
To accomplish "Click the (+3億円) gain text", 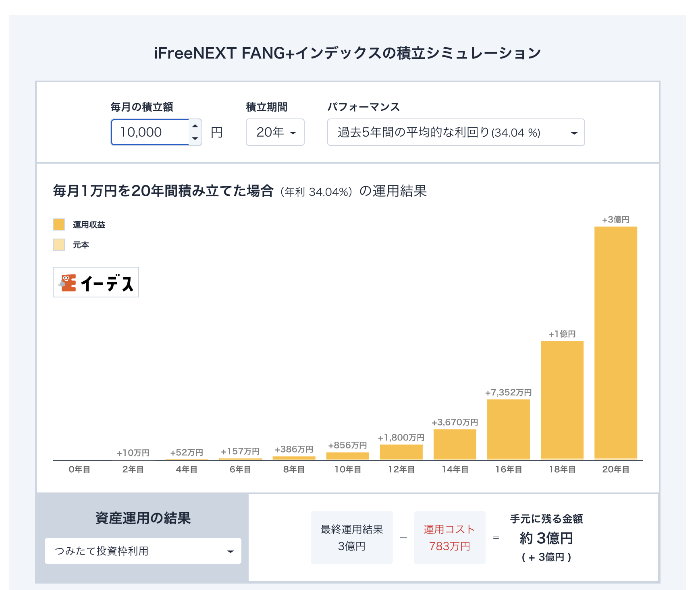I will (x=546, y=557).
